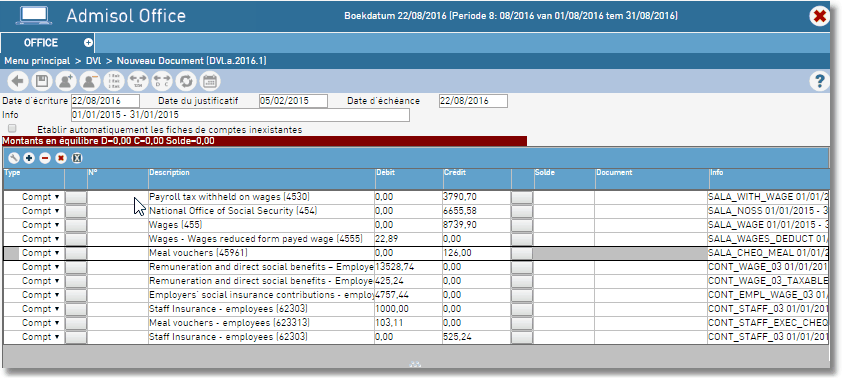842x380 pixels.
Task: Edit the Date d'écriture field
Action: (x=105, y=100)
